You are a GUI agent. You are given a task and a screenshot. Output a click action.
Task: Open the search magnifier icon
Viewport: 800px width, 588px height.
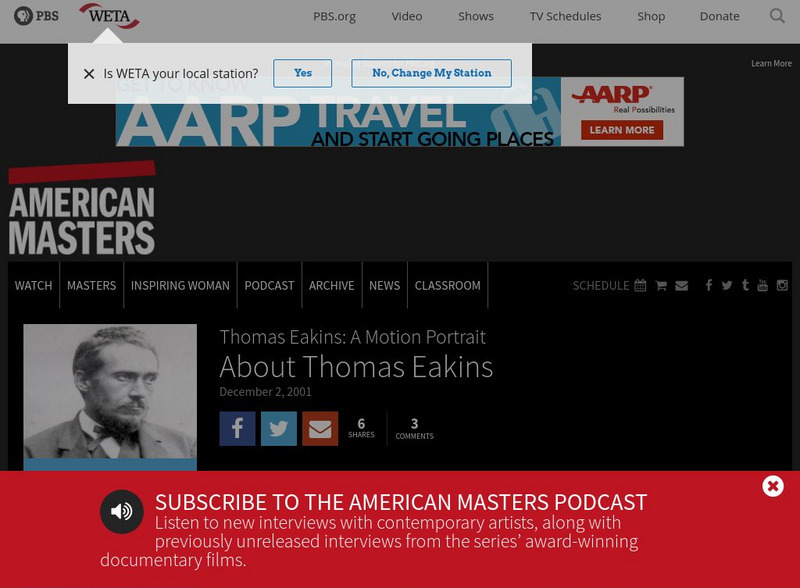(777, 16)
